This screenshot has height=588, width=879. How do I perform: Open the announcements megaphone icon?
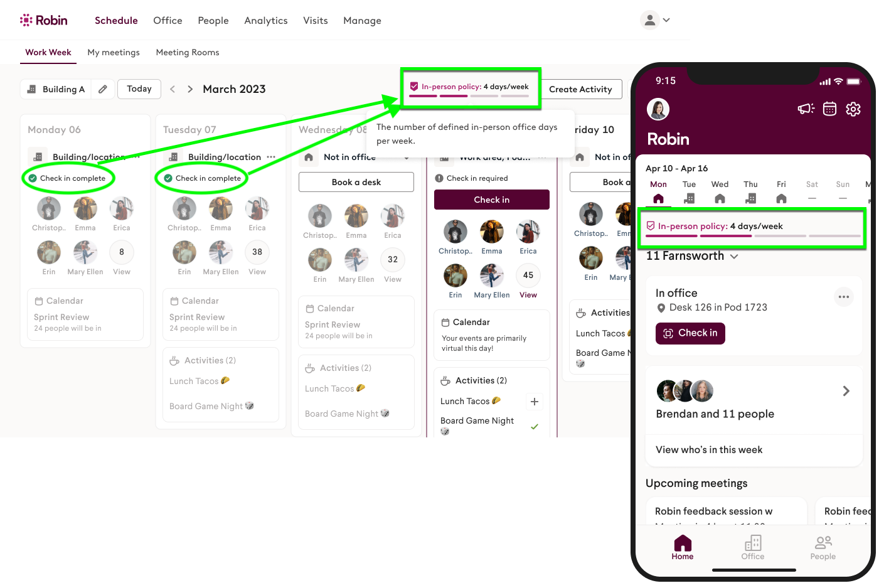click(806, 109)
